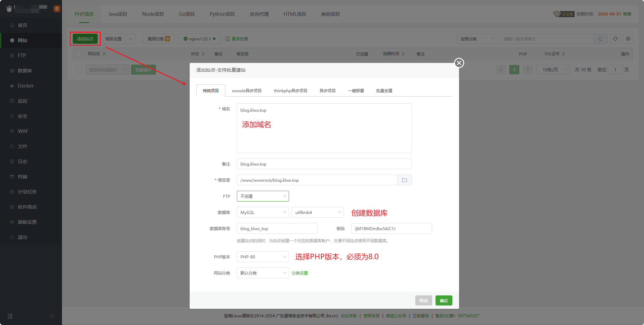Open the 分类设置 link
The image size is (644, 325).
tap(300, 273)
